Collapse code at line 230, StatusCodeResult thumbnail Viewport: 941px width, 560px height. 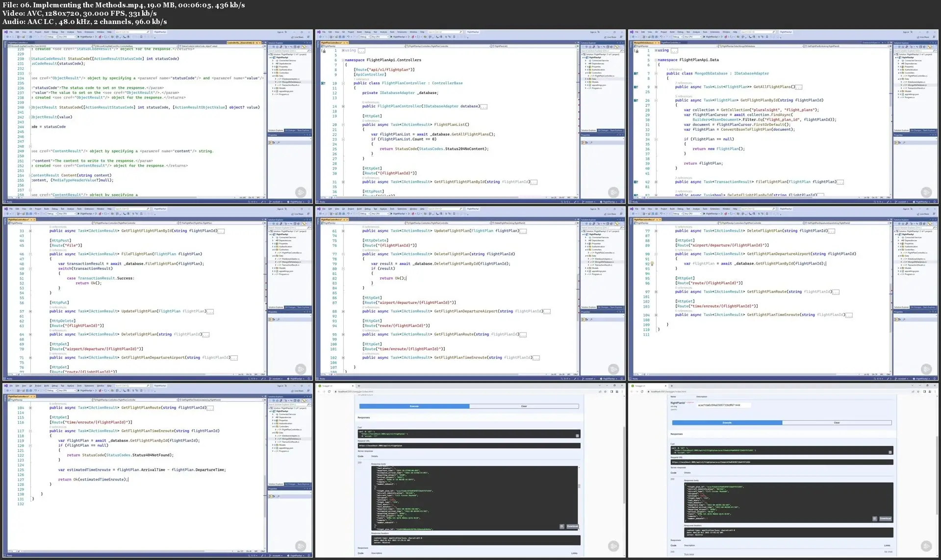click(30, 59)
